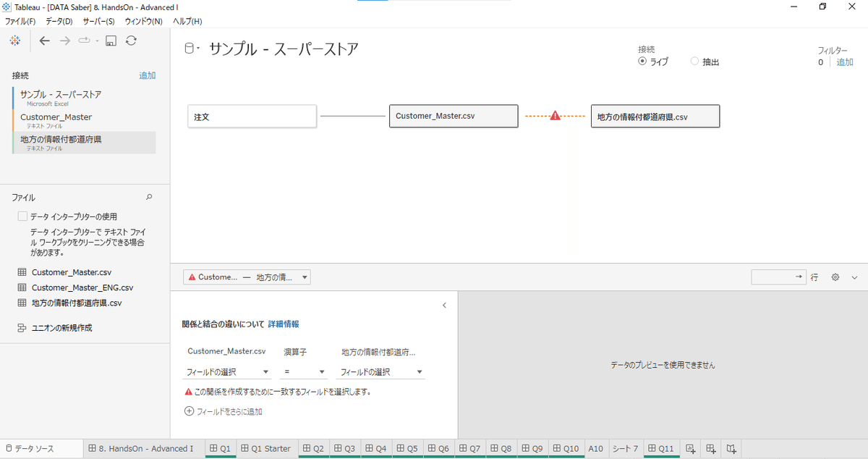Select the 地方の情報付都道府県 connection
The image size is (868, 459).
point(84,143)
